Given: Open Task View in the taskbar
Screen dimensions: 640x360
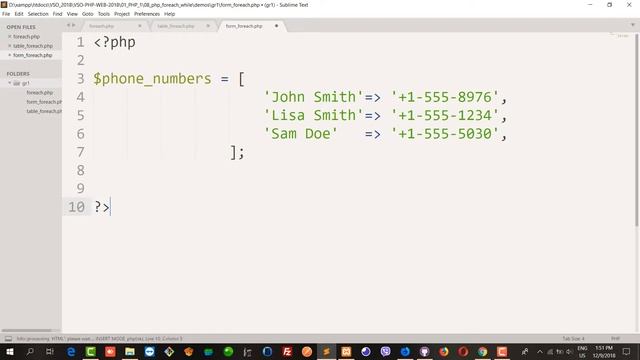Looking at the screenshot, I should tap(49, 351).
